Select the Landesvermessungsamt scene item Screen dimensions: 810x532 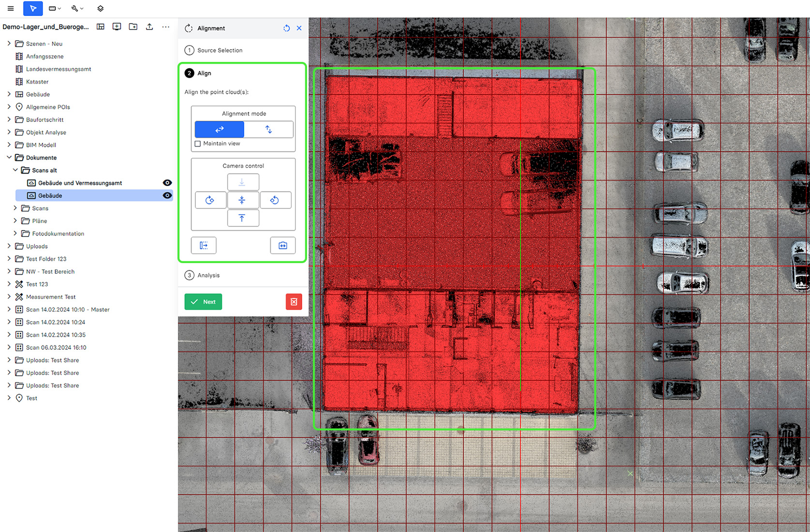(59, 69)
